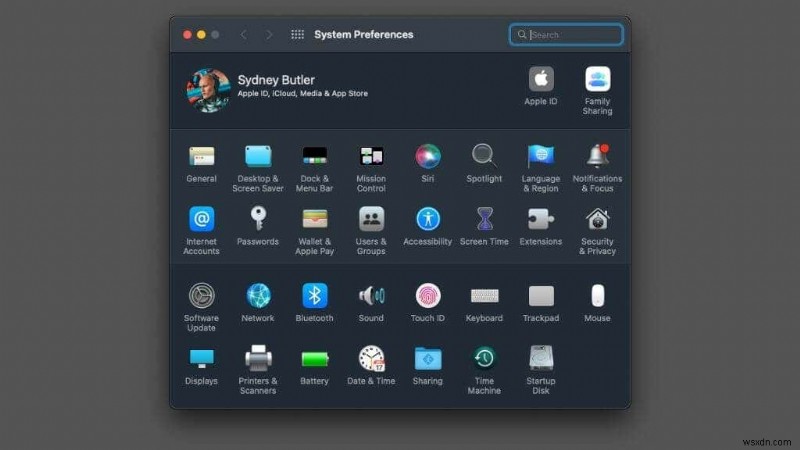Click the magnifying glass in the search field
Image resolution: width=800 pixels, height=450 pixels.
(x=522, y=35)
